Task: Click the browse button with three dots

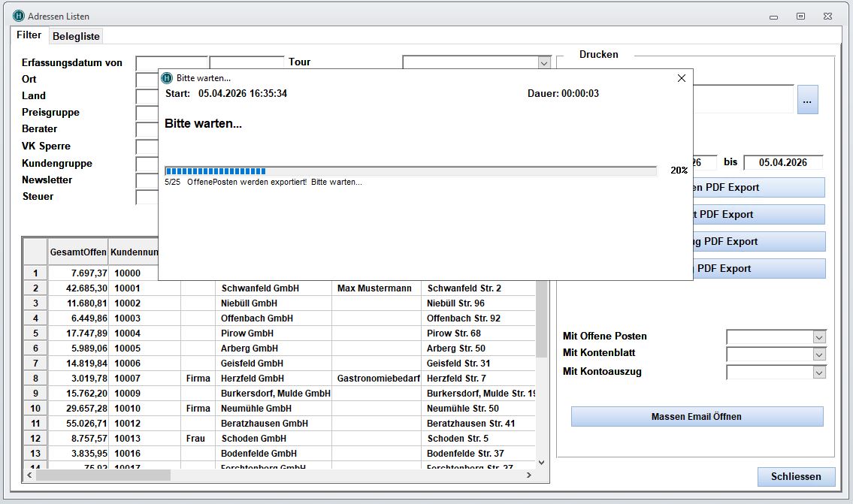Action: (807, 100)
